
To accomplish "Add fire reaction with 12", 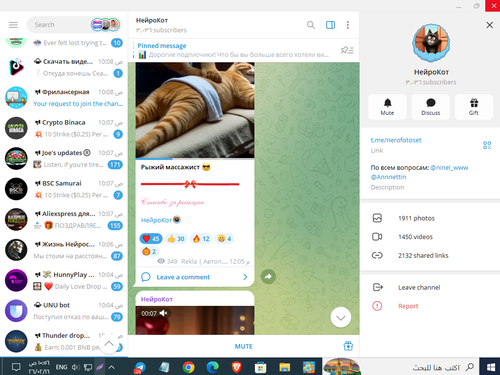I will point(201,239).
